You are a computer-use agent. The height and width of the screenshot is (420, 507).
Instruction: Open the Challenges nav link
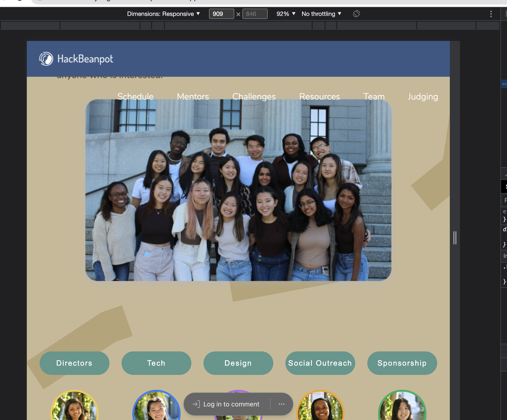[254, 97]
